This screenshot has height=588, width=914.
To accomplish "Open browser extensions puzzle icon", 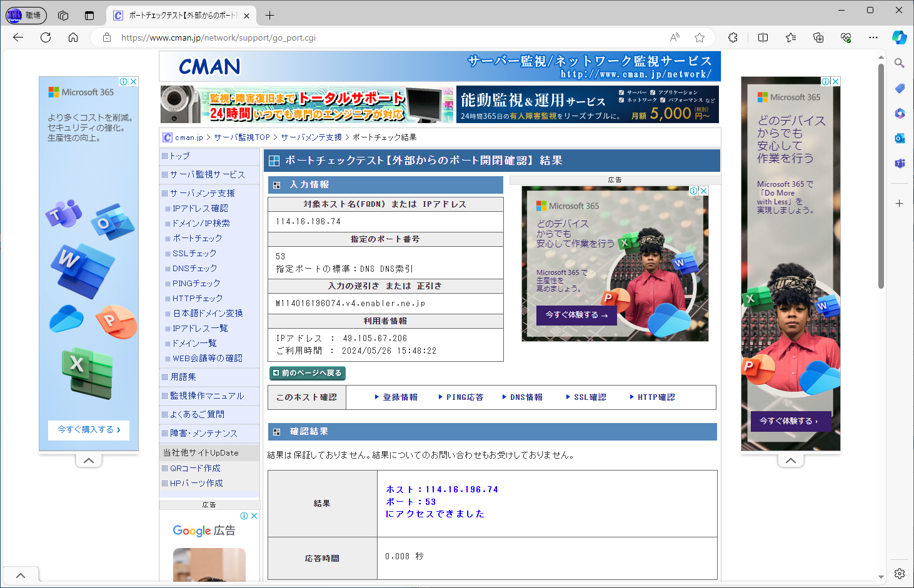I will (x=733, y=37).
